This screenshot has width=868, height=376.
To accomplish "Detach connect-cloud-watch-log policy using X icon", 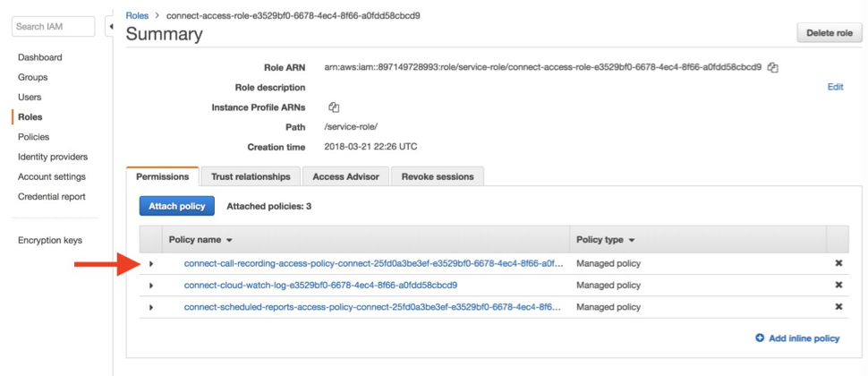I will coord(838,286).
